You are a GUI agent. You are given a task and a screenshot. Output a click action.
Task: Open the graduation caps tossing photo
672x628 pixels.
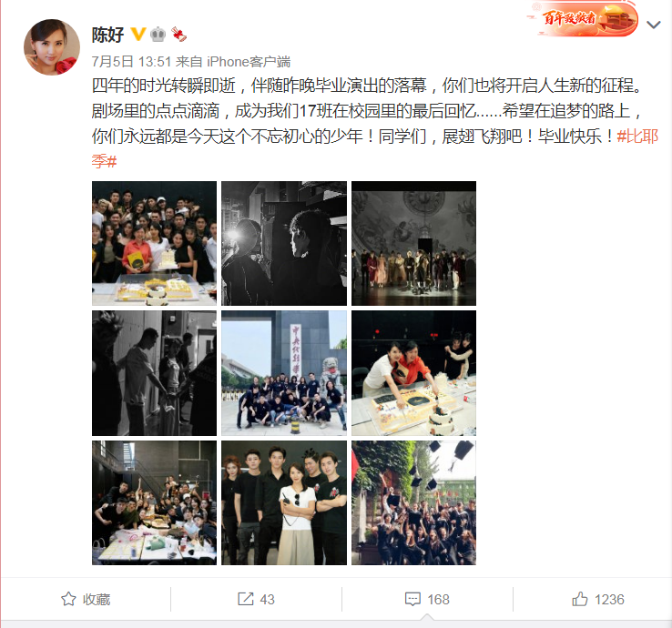click(413, 503)
